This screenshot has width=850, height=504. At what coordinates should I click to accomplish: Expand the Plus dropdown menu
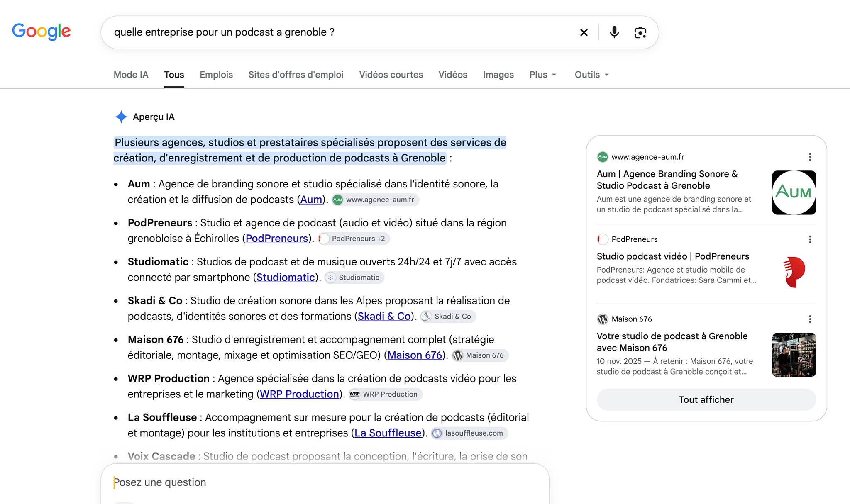click(543, 75)
